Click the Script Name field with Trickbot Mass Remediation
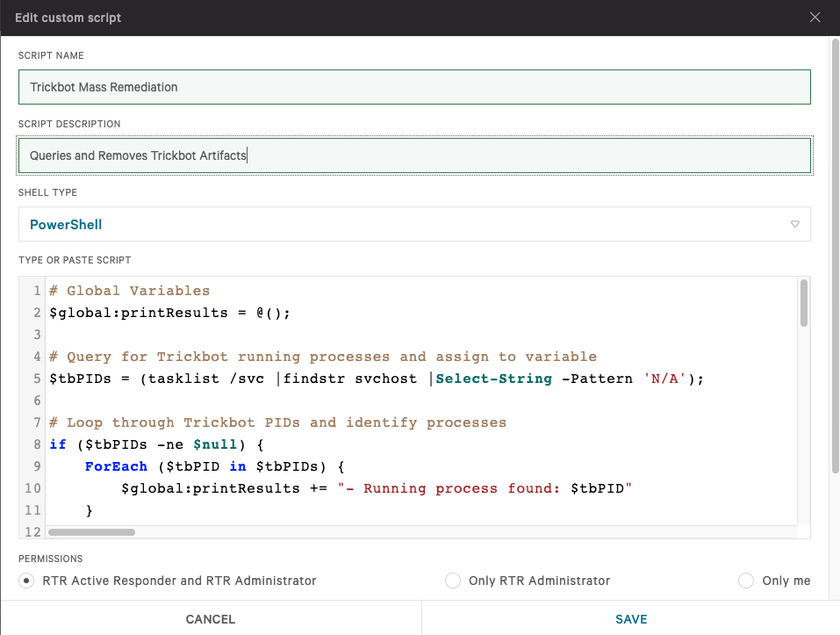This screenshot has height=635, width=840. (x=414, y=87)
